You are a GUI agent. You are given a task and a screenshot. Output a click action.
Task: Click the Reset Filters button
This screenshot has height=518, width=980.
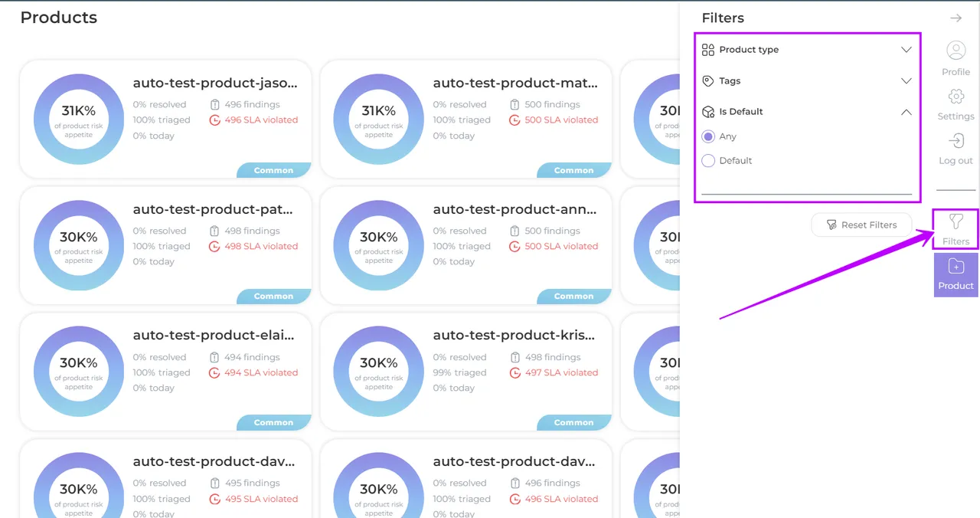point(861,225)
